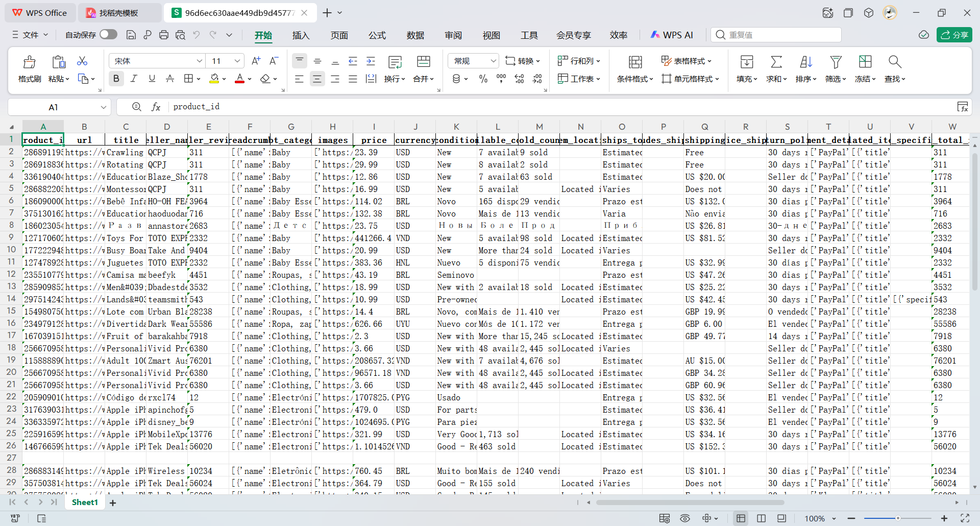
Task: Decrease font size with A- icon
Action: [x=274, y=61]
